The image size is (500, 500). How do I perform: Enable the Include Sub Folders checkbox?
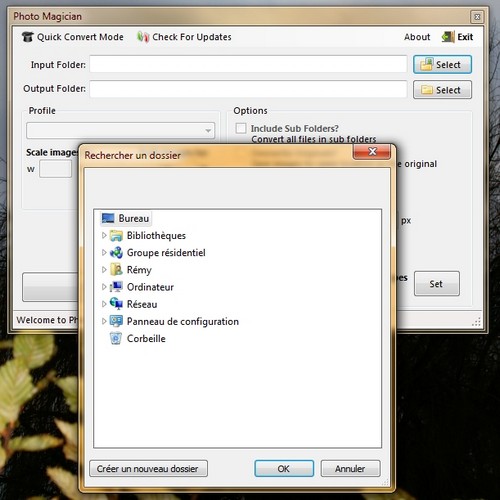click(x=241, y=128)
